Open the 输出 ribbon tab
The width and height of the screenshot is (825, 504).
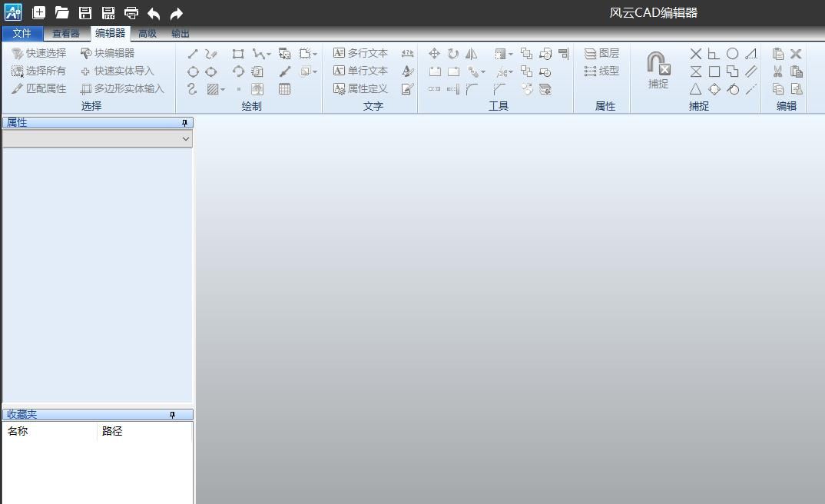tap(181, 33)
